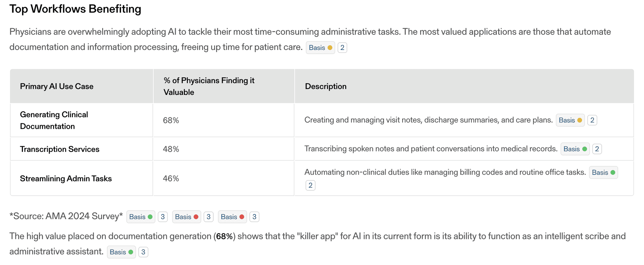Open citation 2 in Streamlining Admin Tasks row
The height and width of the screenshot is (265, 644).
click(310, 185)
